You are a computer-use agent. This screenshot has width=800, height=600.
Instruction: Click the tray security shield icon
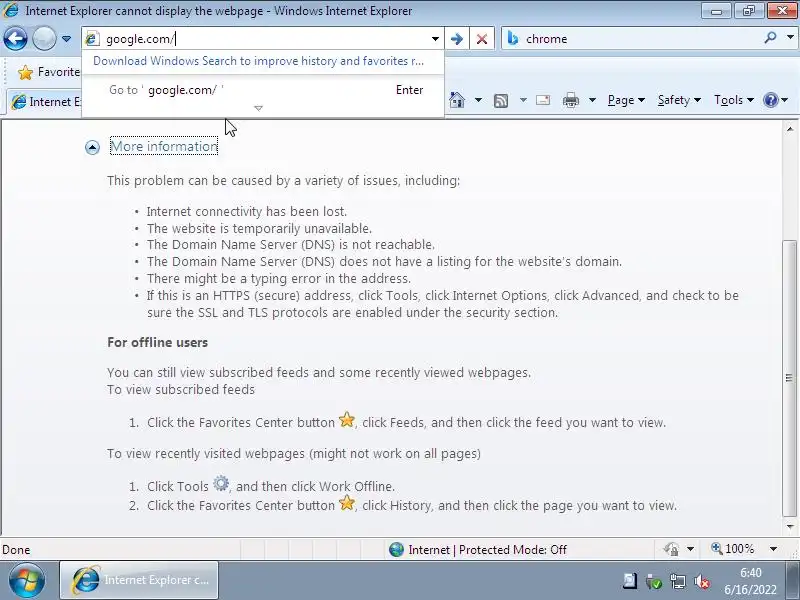point(654,581)
